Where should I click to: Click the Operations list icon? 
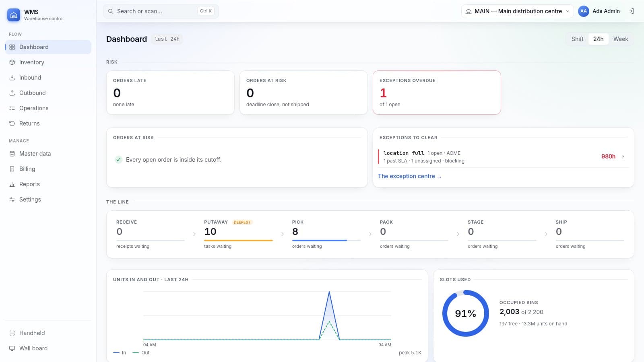12,108
